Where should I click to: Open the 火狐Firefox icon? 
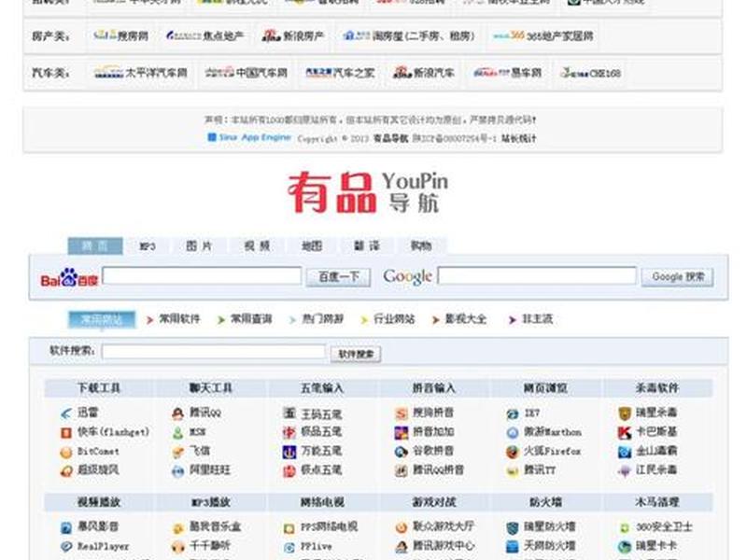tap(513, 452)
